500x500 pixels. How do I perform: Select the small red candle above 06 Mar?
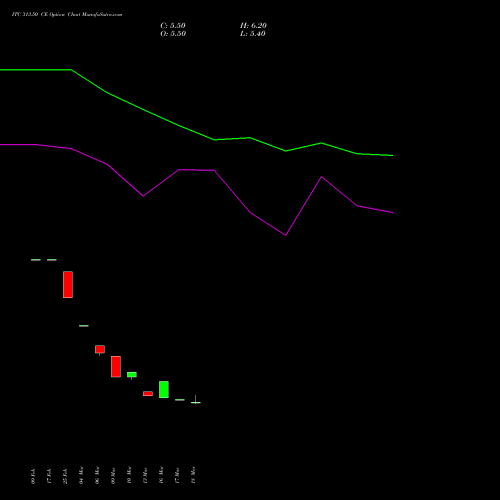[100, 349]
